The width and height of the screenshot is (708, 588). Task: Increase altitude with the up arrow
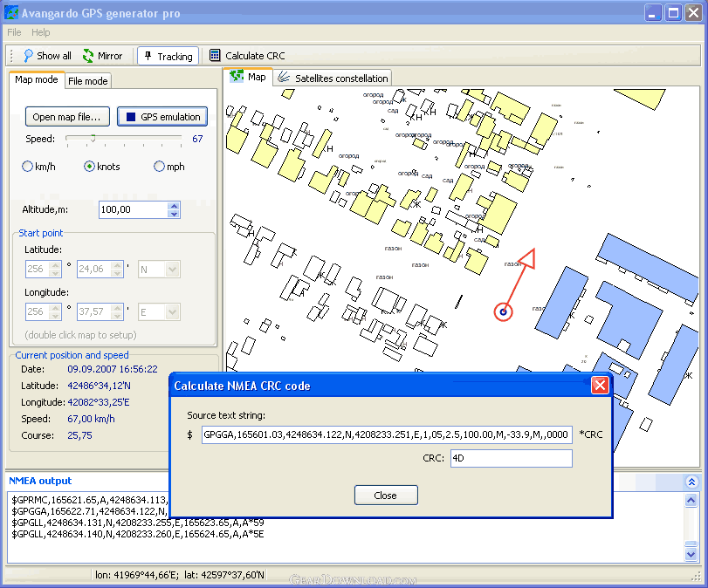[174, 206]
